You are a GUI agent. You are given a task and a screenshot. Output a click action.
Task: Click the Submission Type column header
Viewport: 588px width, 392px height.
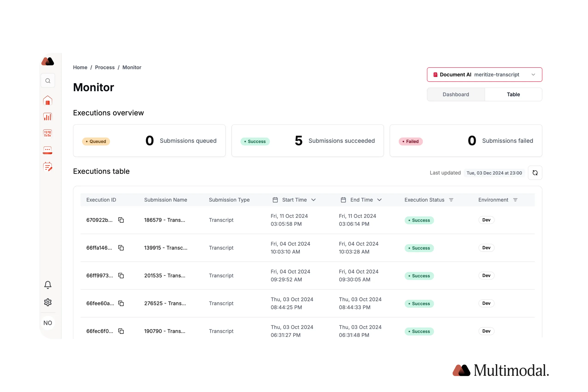pos(229,200)
